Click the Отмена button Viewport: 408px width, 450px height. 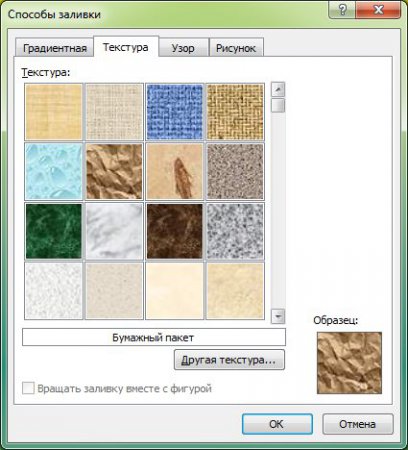(x=358, y=424)
